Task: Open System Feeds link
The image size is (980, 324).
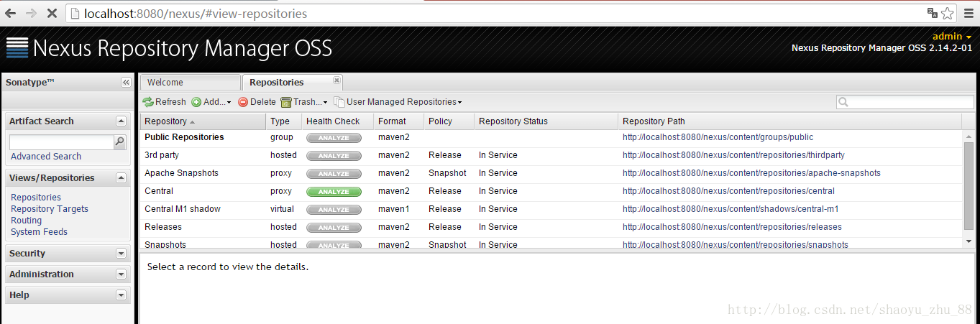Action: pos(39,232)
